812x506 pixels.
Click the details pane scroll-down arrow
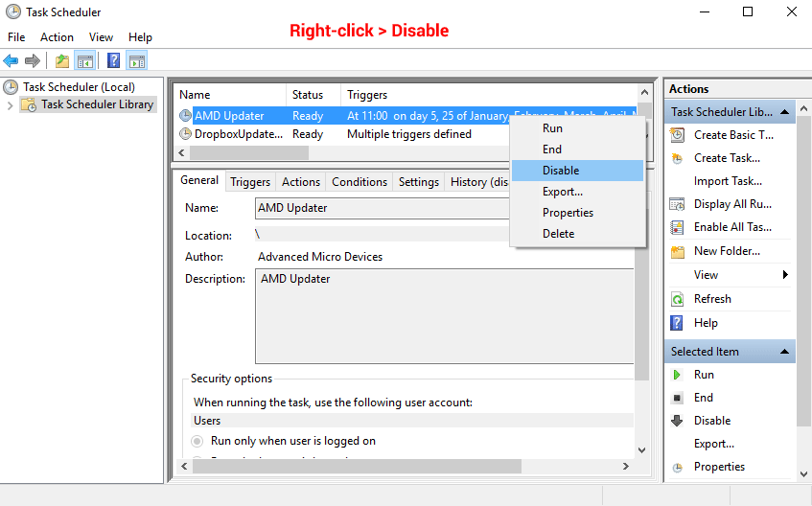pos(642,450)
